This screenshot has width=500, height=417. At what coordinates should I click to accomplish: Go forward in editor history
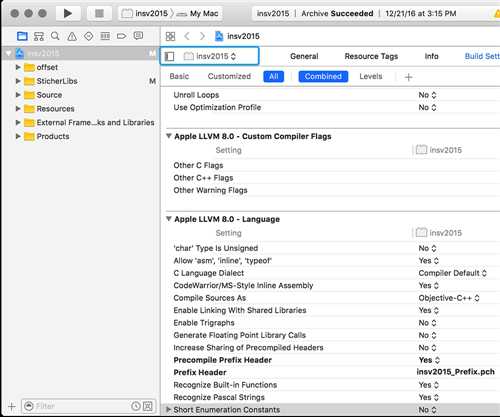pyautogui.click(x=202, y=36)
